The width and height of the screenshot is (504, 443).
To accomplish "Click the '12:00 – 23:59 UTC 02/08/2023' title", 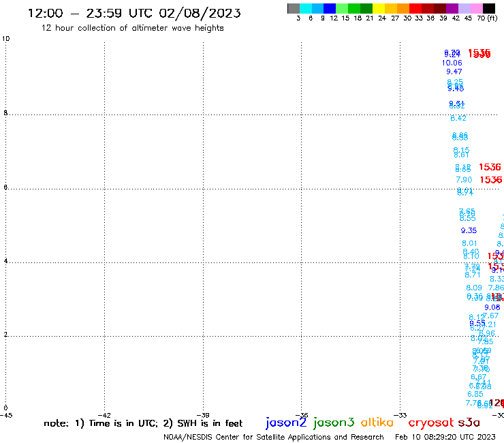I will click(x=134, y=13).
